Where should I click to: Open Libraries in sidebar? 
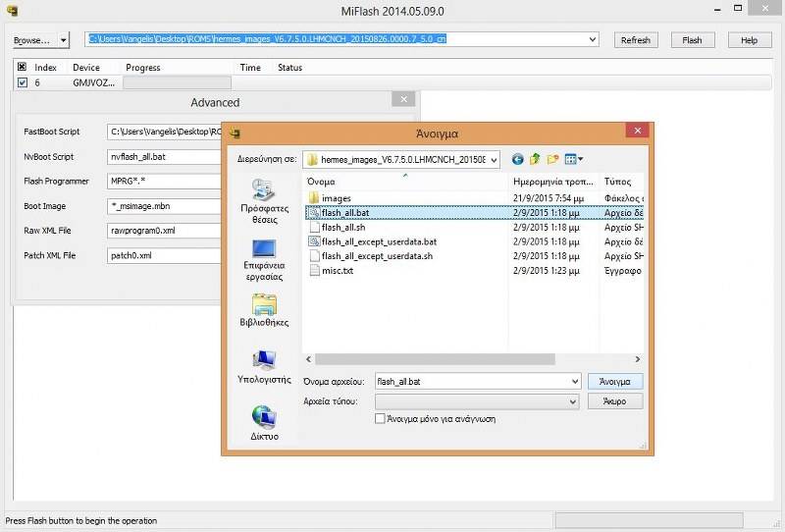coord(264,311)
